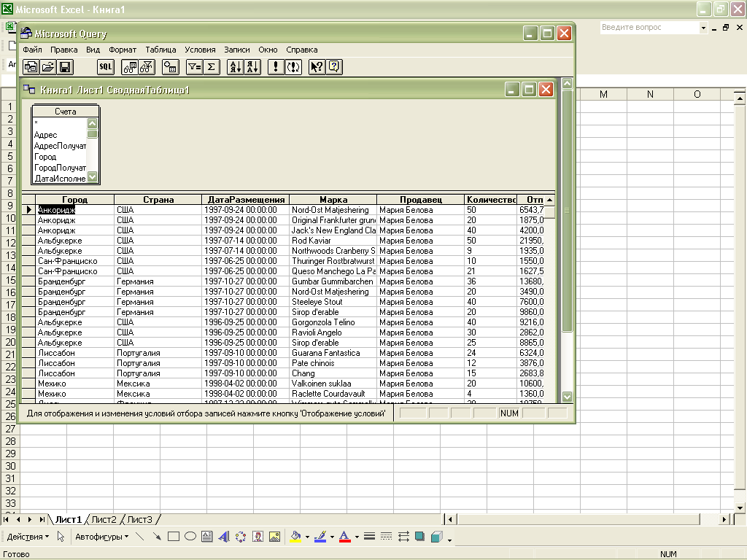
Task: Click ДатаРазмещения column header
Action: 246,200
